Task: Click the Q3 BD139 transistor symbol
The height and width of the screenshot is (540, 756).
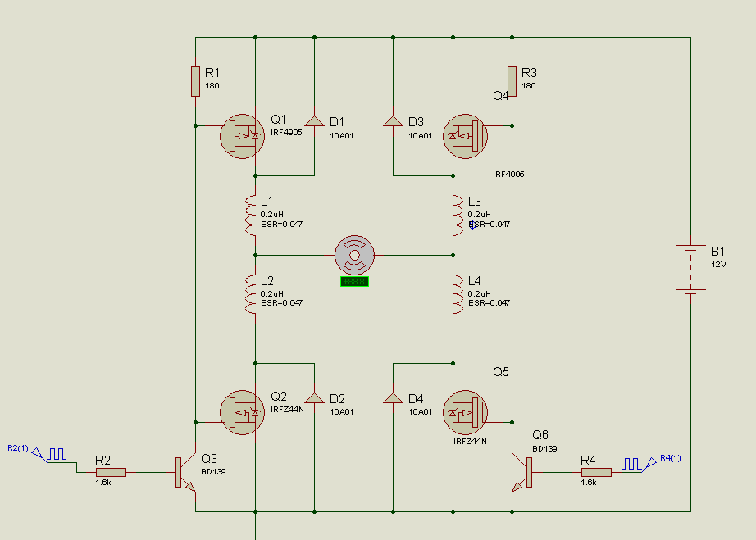Action: click(185, 472)
